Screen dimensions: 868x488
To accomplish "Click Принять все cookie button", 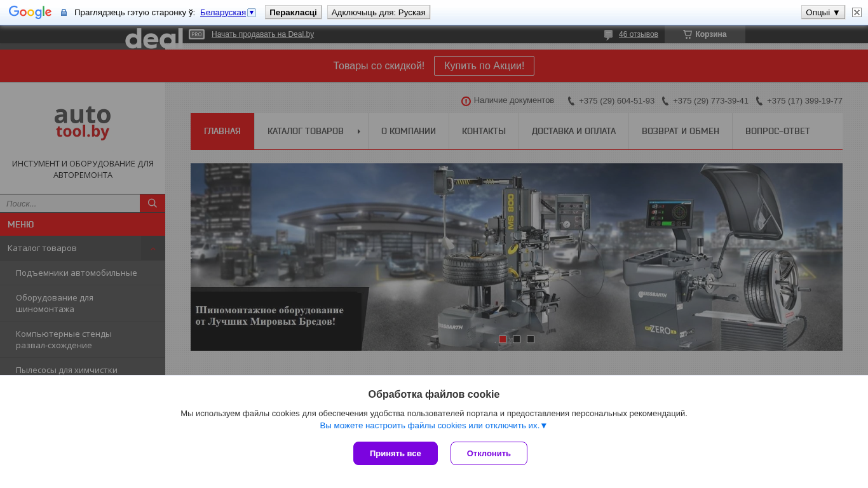I will 395,454.
